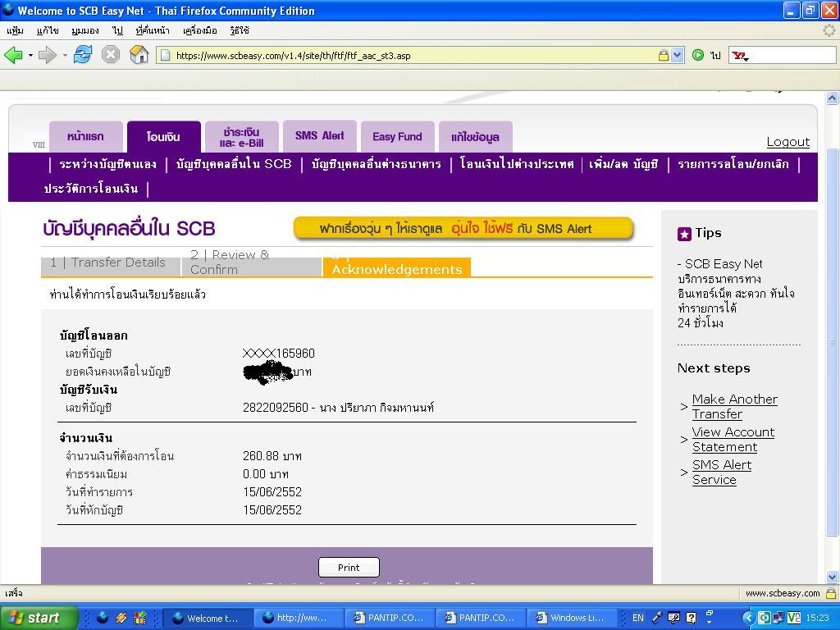Select เพิ่ม/ลด บัญชี submenu item

[x=623, y=164]
